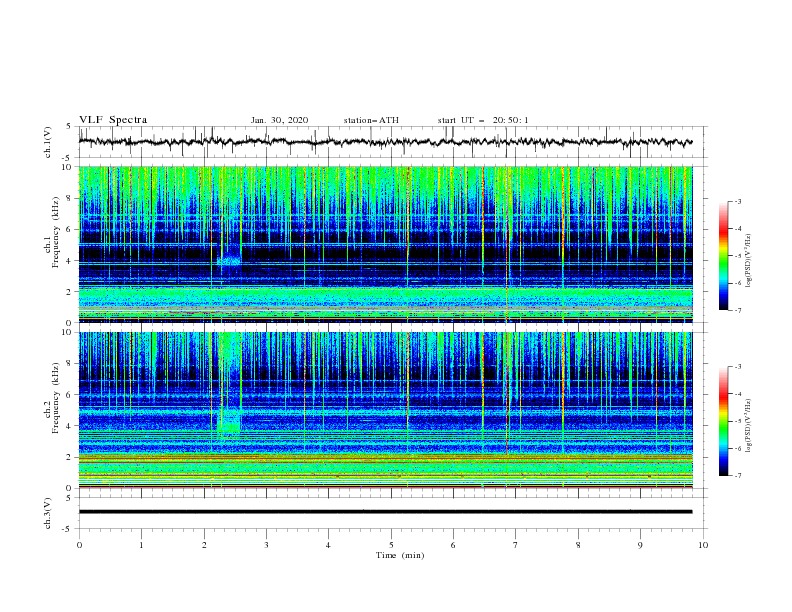Click time axis tick label "7"
The height and width of the screenshot is (612, 792).
(516, 545)
